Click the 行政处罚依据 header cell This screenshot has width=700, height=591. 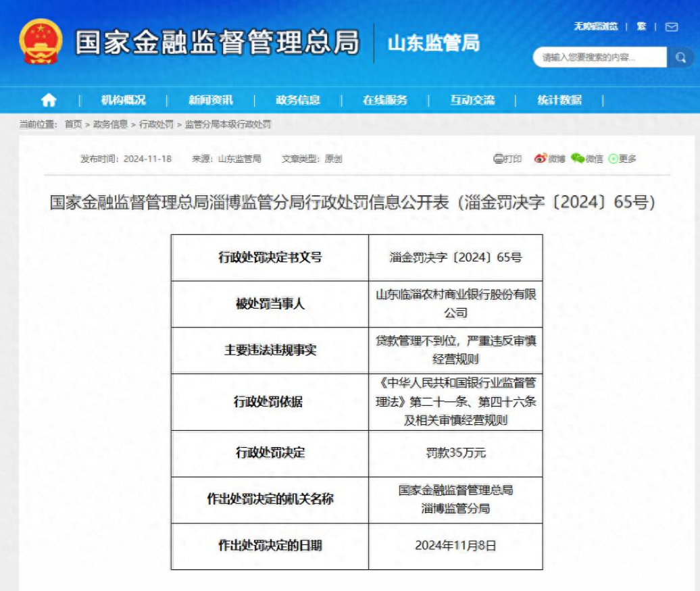270,402
